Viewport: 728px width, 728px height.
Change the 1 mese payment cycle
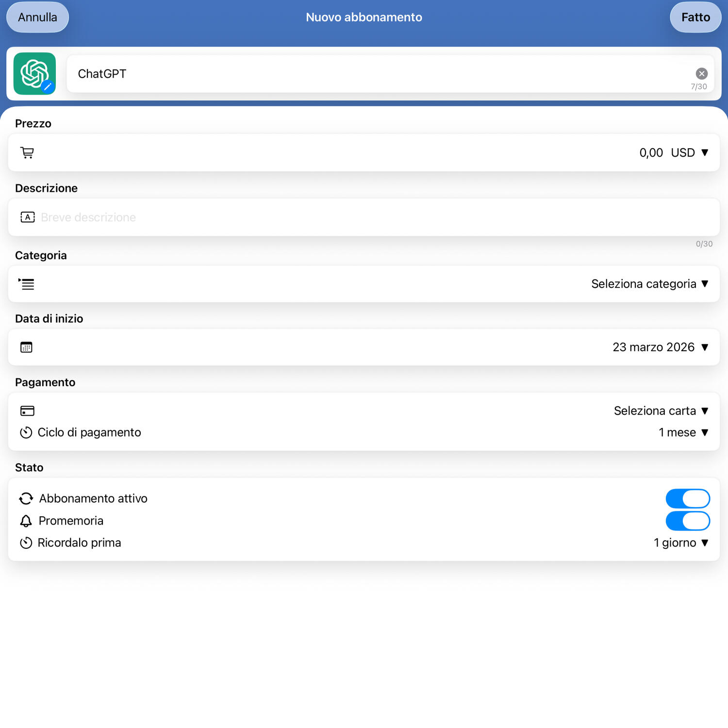click(683, 432)
